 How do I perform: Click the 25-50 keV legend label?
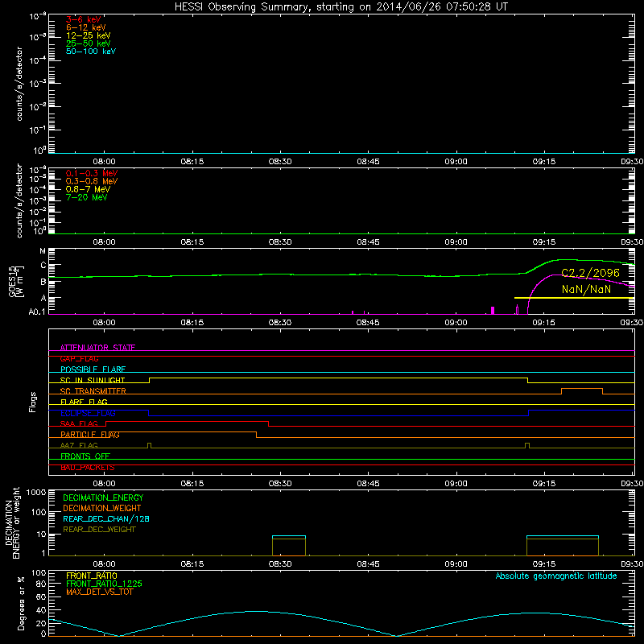coord(89,43)
